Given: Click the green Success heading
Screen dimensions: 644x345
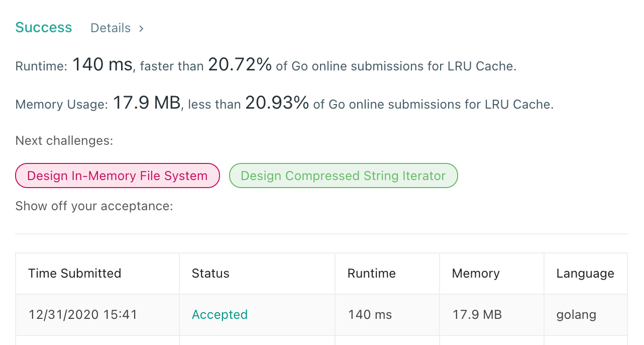Looking at the screenshot, I should [x=44, y=28].
